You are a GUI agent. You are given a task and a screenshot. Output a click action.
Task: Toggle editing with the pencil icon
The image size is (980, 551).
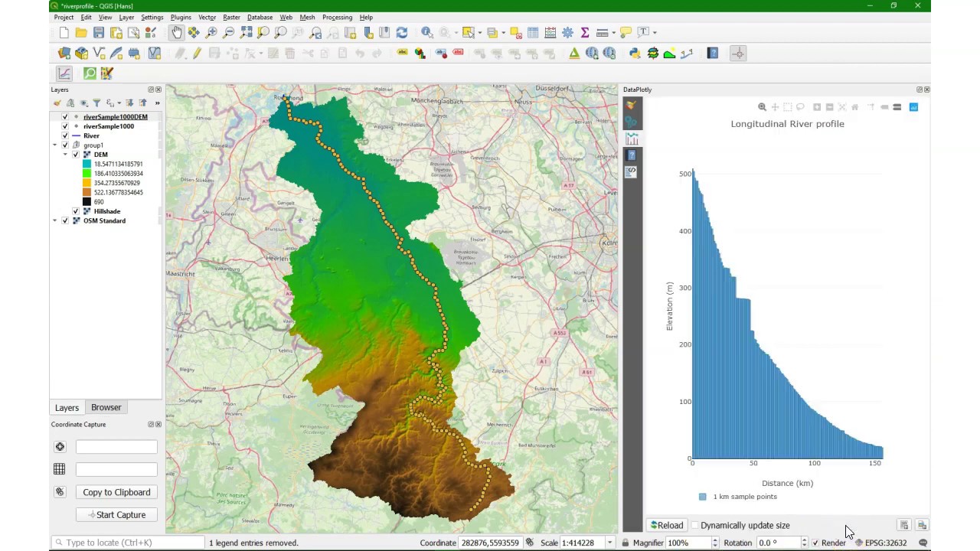pyautogui.click(x=197, y=53)
